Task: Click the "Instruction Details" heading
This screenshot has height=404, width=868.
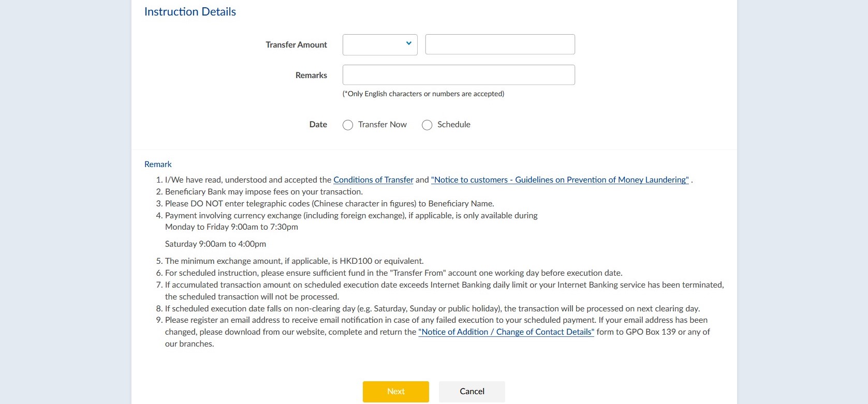Action: tap(190, 12)
